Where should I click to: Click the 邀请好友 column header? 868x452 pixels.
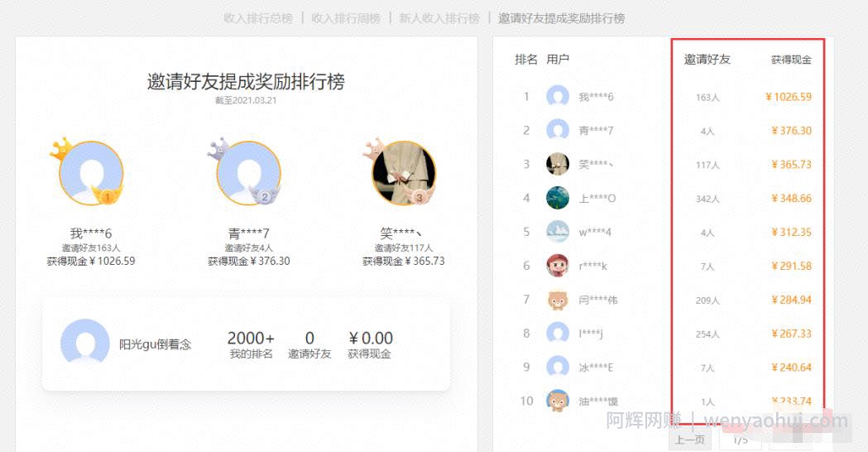(707, 60)
